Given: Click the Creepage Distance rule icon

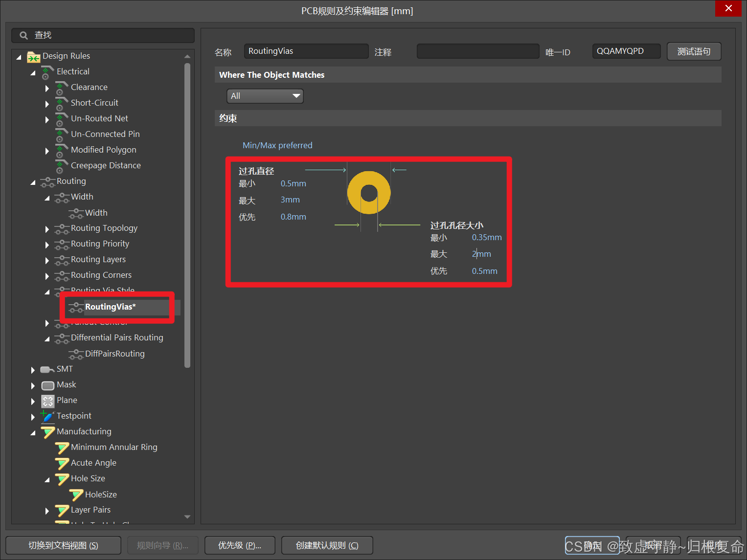Looking at the screenshot, I should click(x=62, y=166).
